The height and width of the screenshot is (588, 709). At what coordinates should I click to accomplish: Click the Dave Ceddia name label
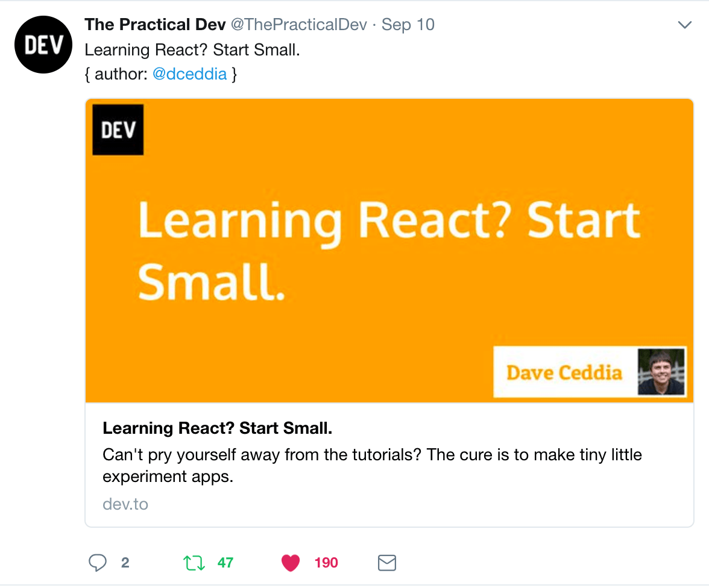click(x=564, y=372)
